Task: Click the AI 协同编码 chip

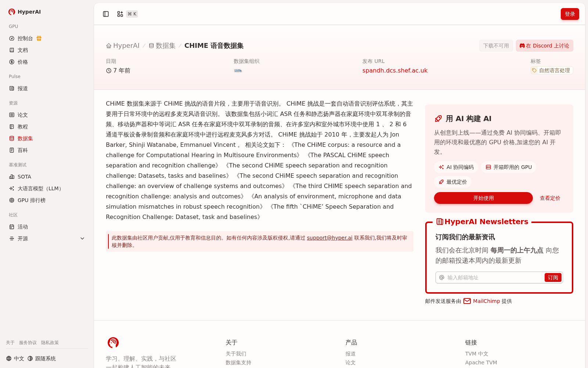Action: (x=456, y=167)
